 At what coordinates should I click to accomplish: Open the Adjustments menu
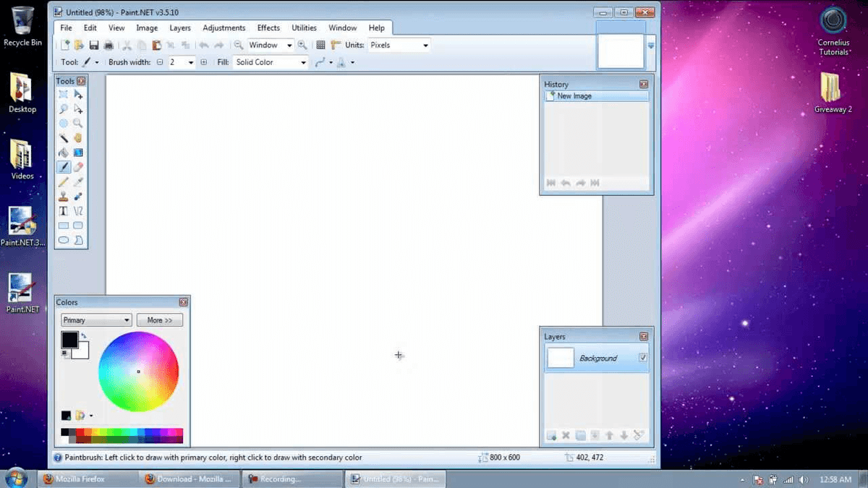(x=224, y=28)
